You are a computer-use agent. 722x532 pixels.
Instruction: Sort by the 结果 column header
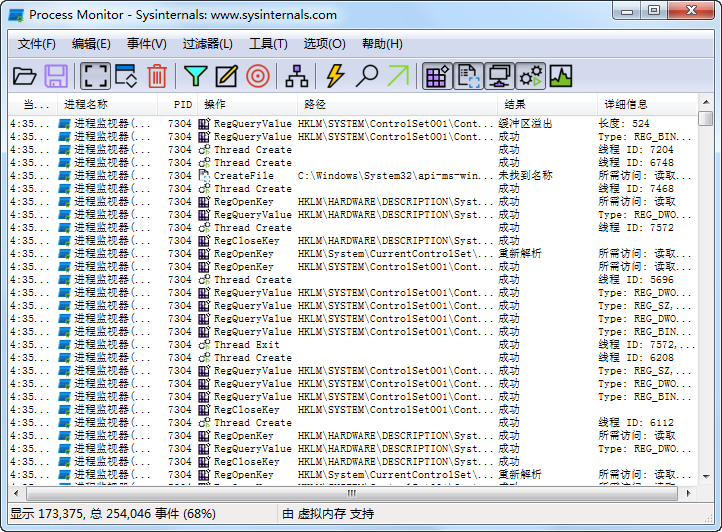tap(547, 105)
